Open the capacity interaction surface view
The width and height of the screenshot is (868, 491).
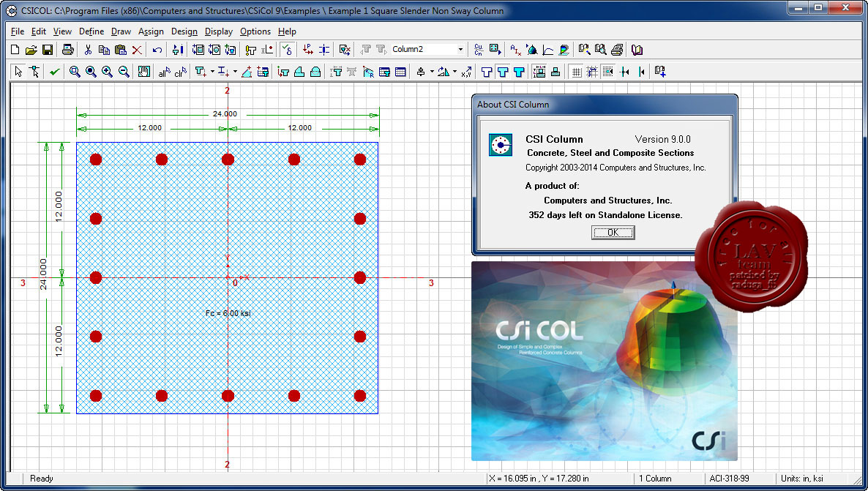coord(532,49)
